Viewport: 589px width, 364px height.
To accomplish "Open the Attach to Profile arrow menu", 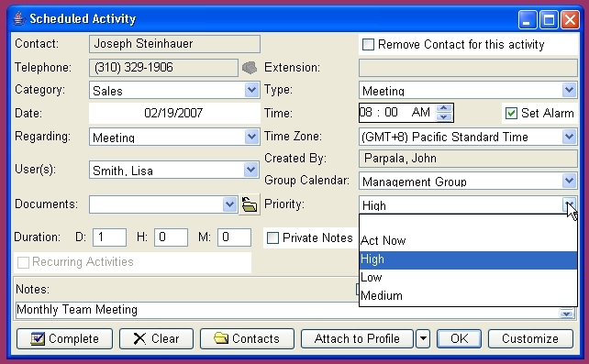I will (423, 339).
